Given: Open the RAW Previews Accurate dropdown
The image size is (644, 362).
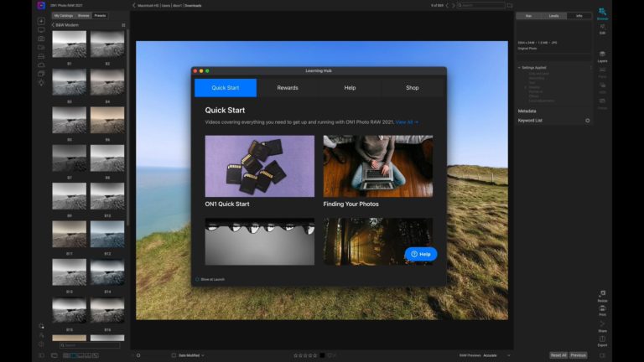Looking at the screenshot, I should (x=496, y=355).
